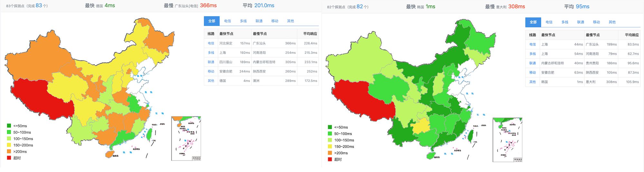The width and height of the screenshot is (644, 172).
Task: Click the orange Hainan island on left map
Action: (x=110, y=153)
